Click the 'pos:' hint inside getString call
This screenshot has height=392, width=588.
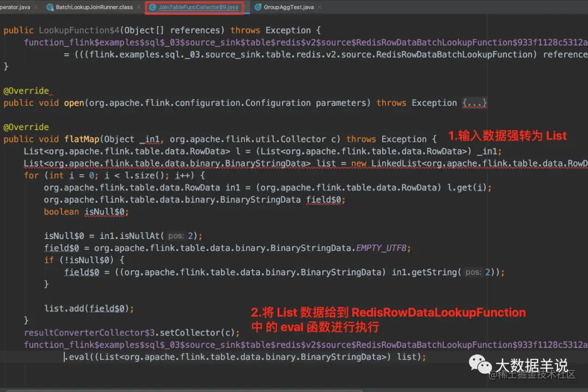point(473,272)
